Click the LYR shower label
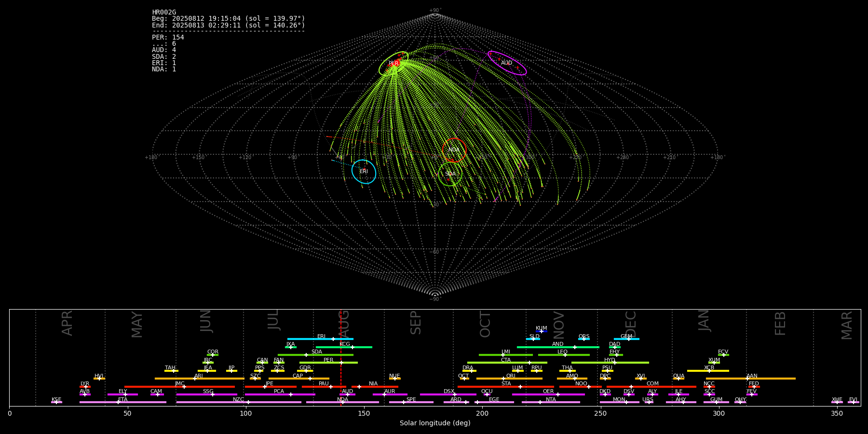Image resolution: width=868 pixels, height=434 pixels. tap(85, 384)
